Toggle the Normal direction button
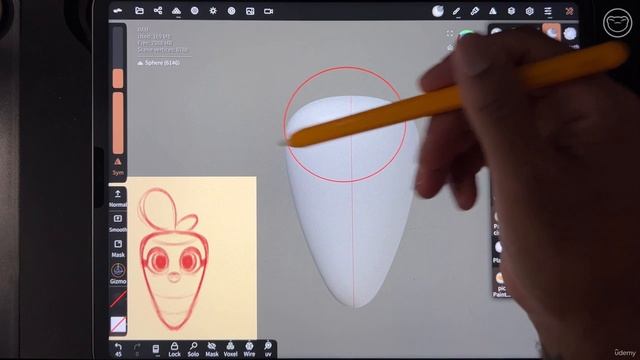640x360 pixels. (x=118, y=198)
